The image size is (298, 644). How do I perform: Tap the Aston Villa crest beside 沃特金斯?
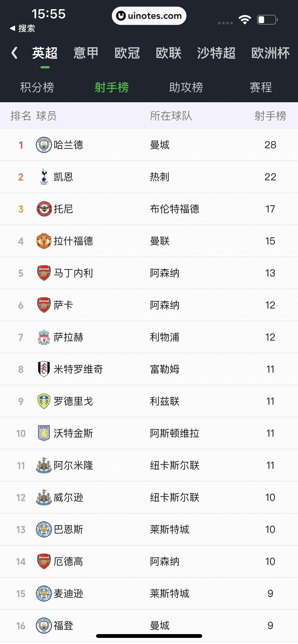(44, 433)
